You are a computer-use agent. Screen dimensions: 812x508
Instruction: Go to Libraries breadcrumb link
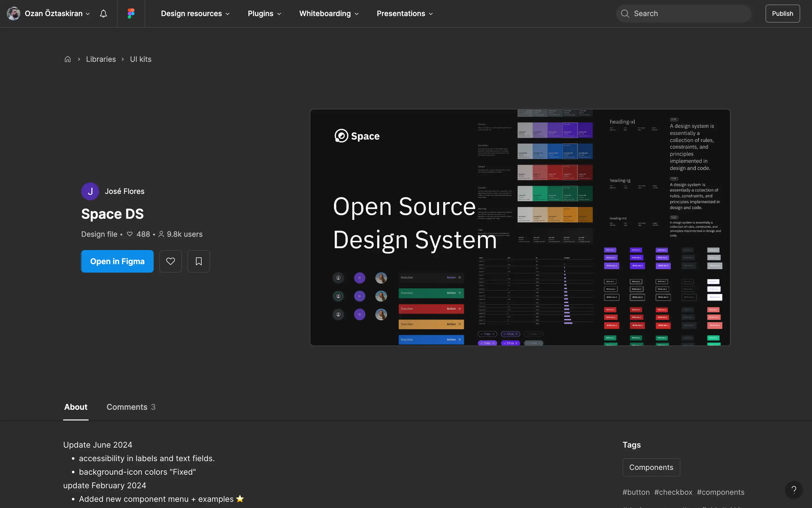click(101, 59)
